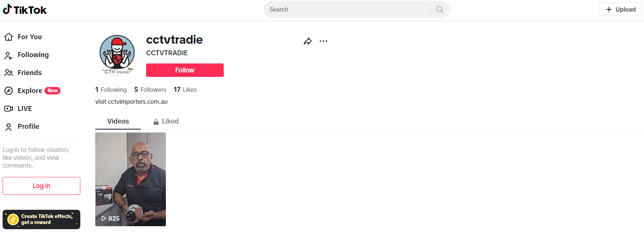This screenshot has height=240, width=644.
Task: Open the video with 825 views
Action: (130, 179)
